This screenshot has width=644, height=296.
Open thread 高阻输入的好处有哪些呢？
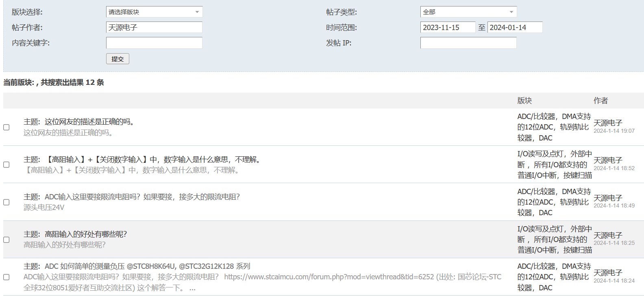(x=86, y=234)
